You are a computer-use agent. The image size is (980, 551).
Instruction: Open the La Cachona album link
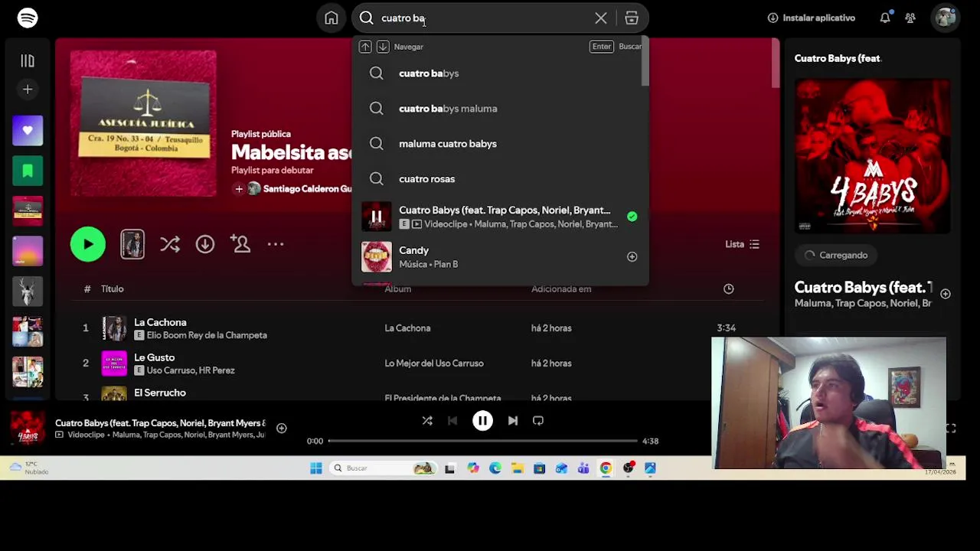(407, 328)
